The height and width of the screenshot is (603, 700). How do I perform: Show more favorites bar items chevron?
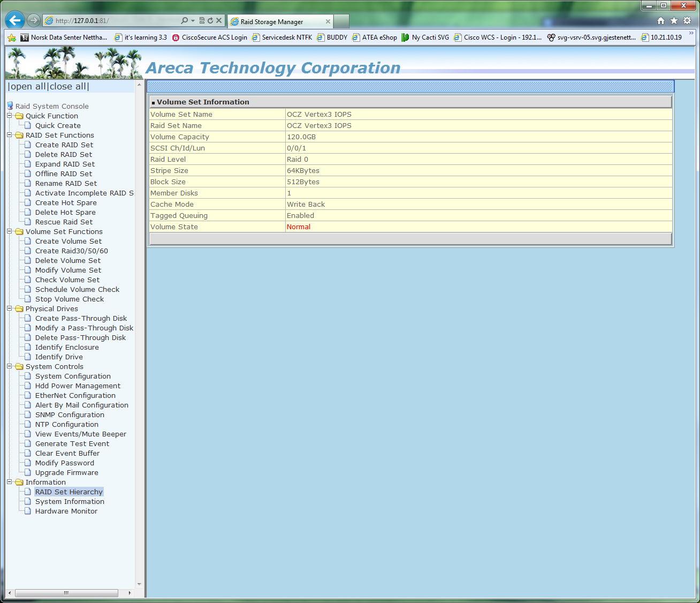coord(691,34)
